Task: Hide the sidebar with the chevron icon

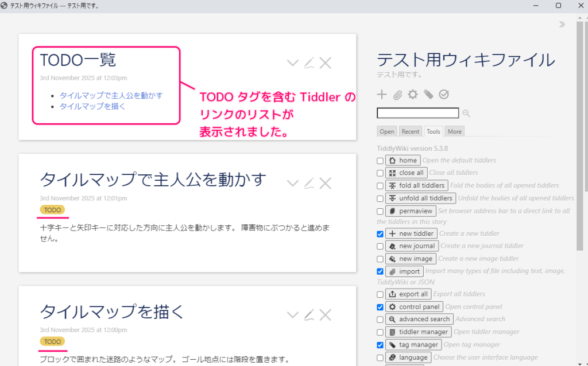Action: tap(562, 24)
